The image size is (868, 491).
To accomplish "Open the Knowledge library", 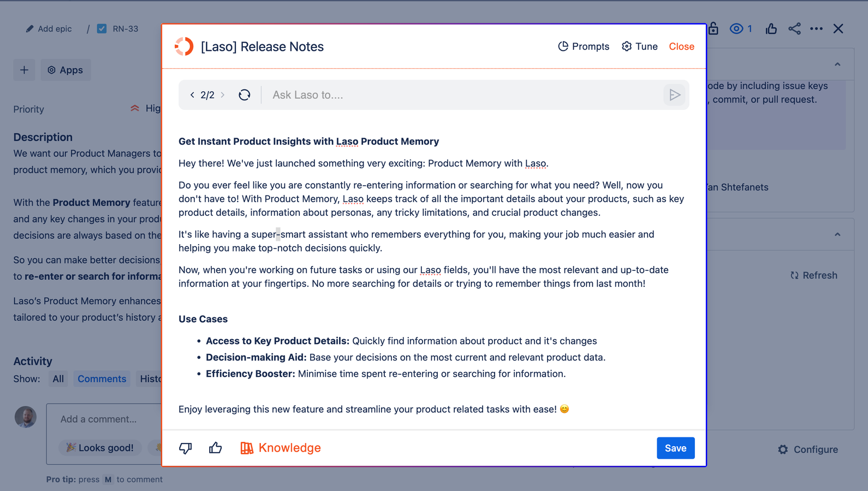I will point(281,448).
